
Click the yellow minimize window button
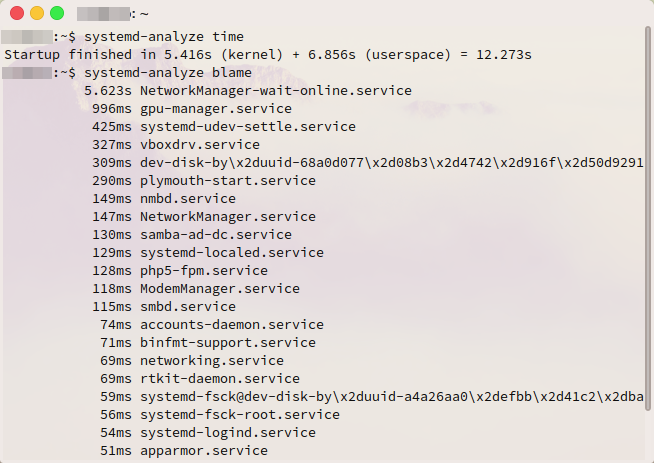tap(37, 13)
